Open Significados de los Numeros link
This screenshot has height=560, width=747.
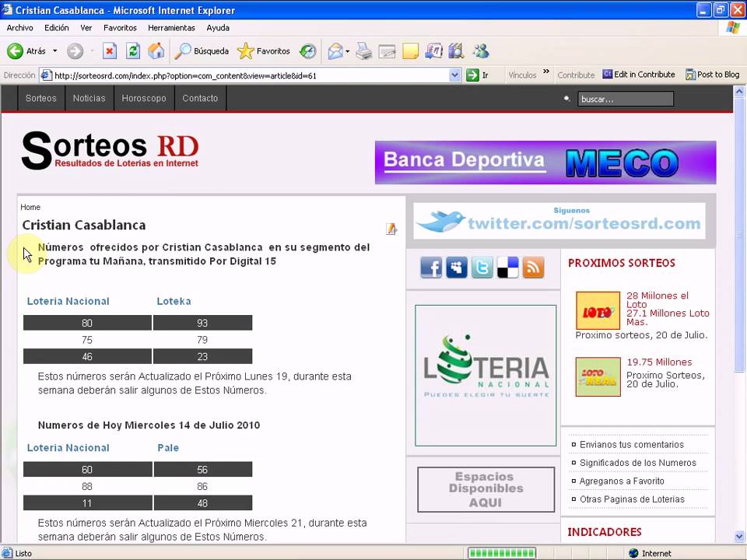tap(637, 462)
